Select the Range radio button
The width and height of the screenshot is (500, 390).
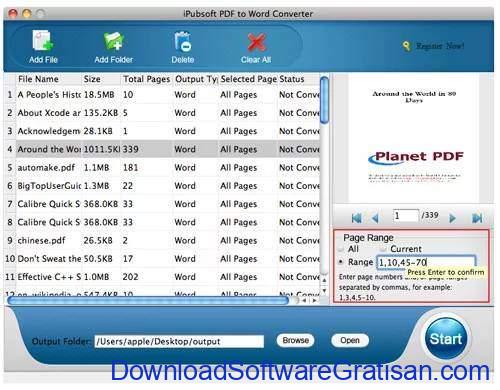tap(341, 262)
